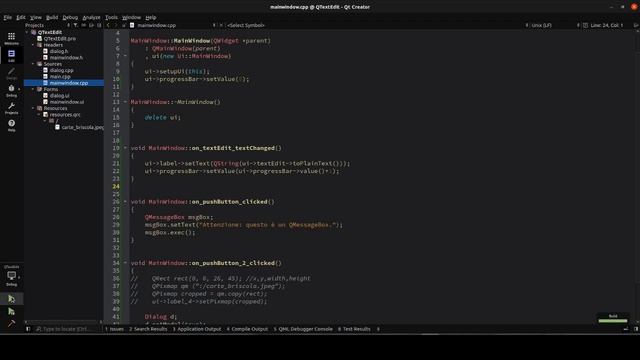
Task: Close the Projects side panel
Action: point(99,25)
